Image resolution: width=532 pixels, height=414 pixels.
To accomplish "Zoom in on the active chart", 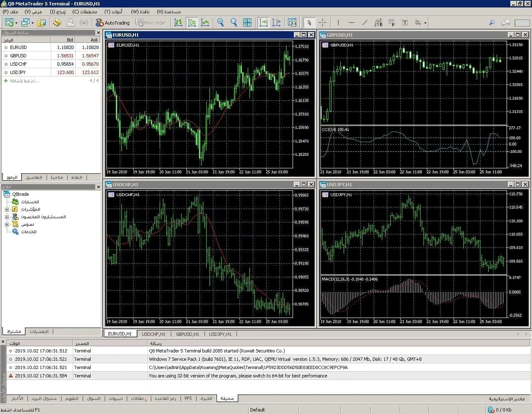I will tap(221, 22).
